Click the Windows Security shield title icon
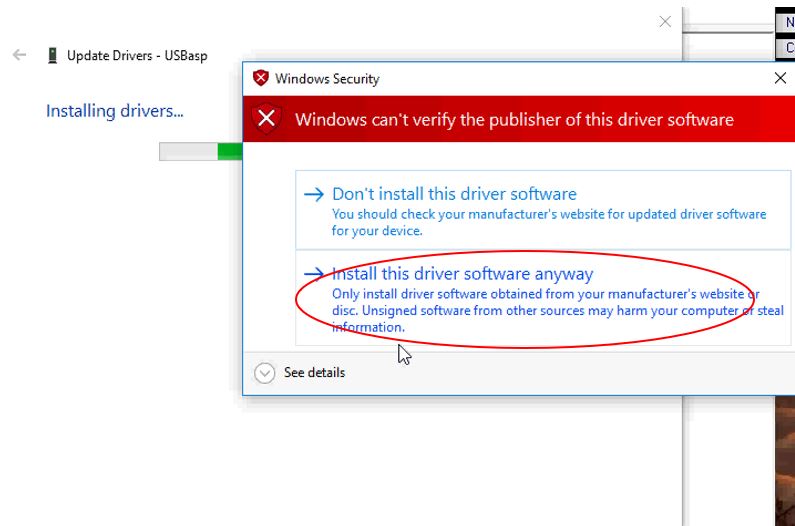795x526 pixels. (x=261, y=78)
